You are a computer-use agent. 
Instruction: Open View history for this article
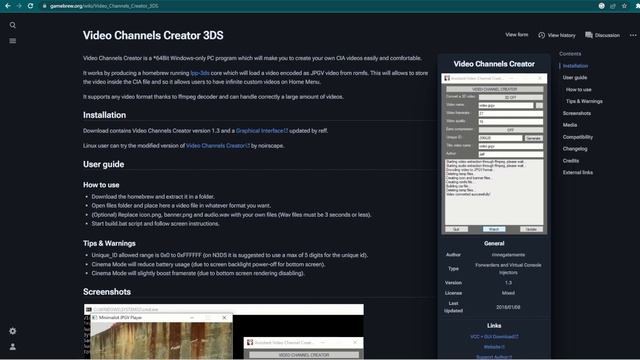pos(557,35)
